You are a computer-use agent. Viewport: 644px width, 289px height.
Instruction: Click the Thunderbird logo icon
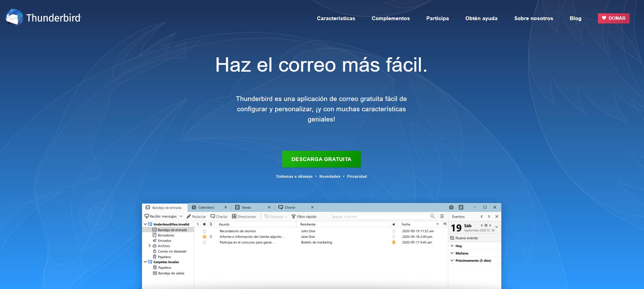14,17
